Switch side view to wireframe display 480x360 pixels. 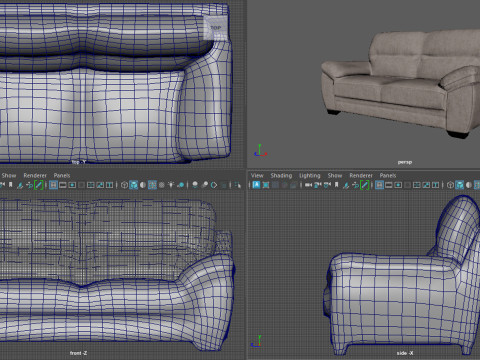(x=450, y=185)
